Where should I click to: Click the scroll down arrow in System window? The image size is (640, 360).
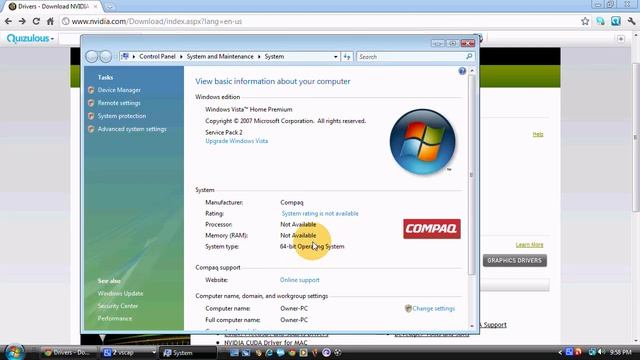click(472, 326)
